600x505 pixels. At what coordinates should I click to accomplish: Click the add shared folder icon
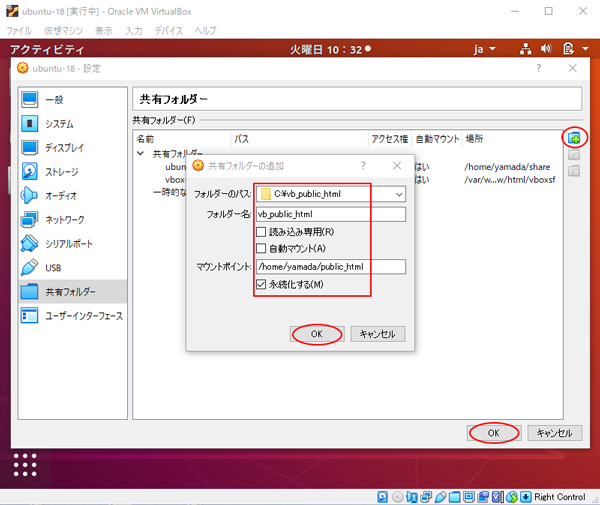click(574, 138)
